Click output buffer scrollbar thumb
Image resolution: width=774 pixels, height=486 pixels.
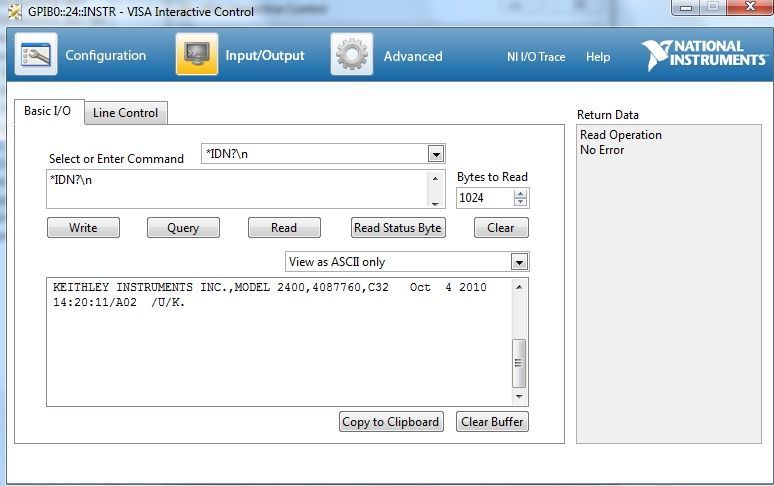coord(519,363)
